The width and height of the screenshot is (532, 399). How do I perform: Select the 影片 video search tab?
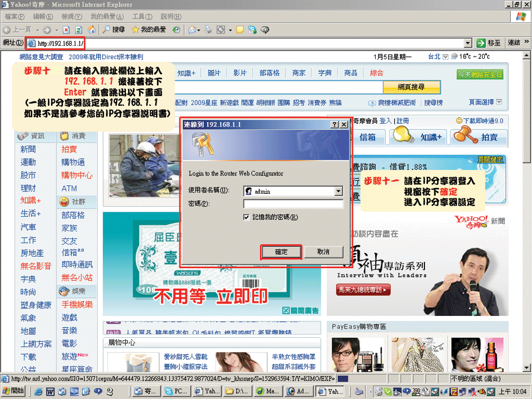pos(240,73)
